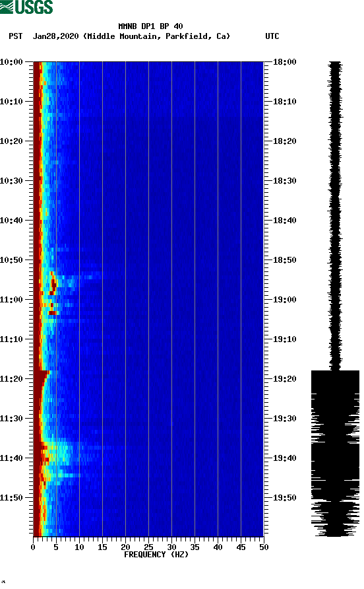Click the USGS logo
The image size is (364, 589).
click(x=26, y=7)
